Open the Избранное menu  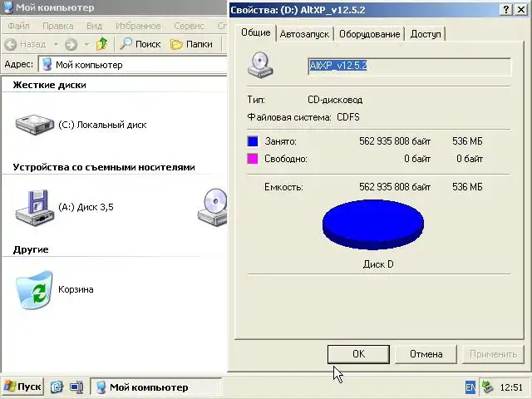tap(138, 26)
